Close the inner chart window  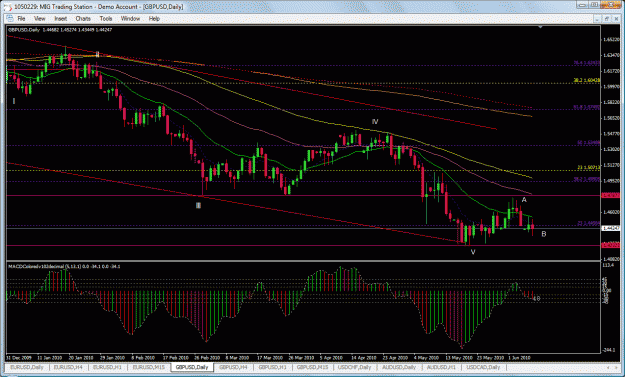[616, 19]
